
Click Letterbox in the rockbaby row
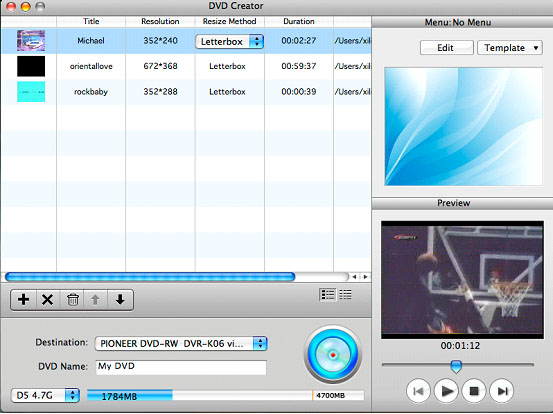point(227,92)
